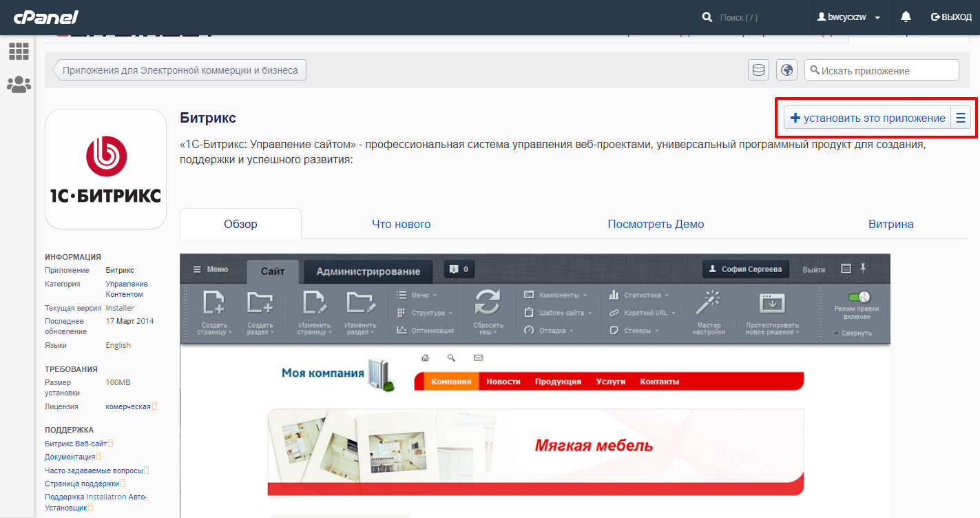Open the bwcycxzw user account dropdown
The width and height of the screenshot is (980, 518).
[x=848, y=17]
